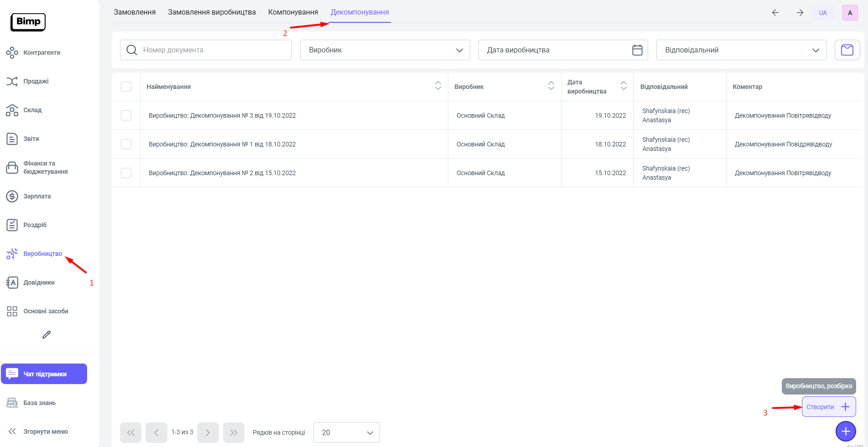868x447 pixels.
Task: Click the calendar icon in Дата виробництва
Action: pos(637,50)
